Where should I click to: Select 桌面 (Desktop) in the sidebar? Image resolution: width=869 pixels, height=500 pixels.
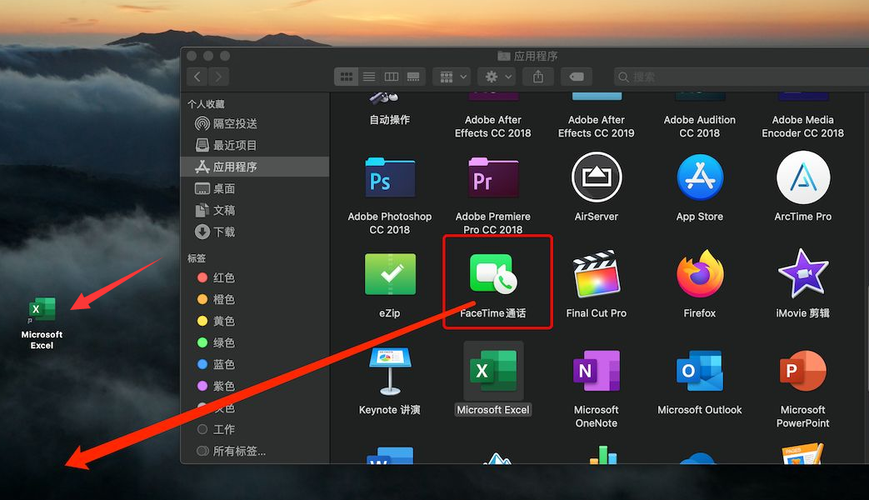click(224, 189)
